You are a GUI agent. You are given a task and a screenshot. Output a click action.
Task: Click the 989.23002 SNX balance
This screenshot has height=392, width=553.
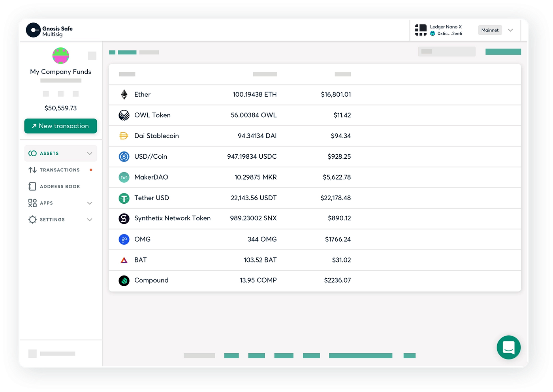click(x=253, y=218)
